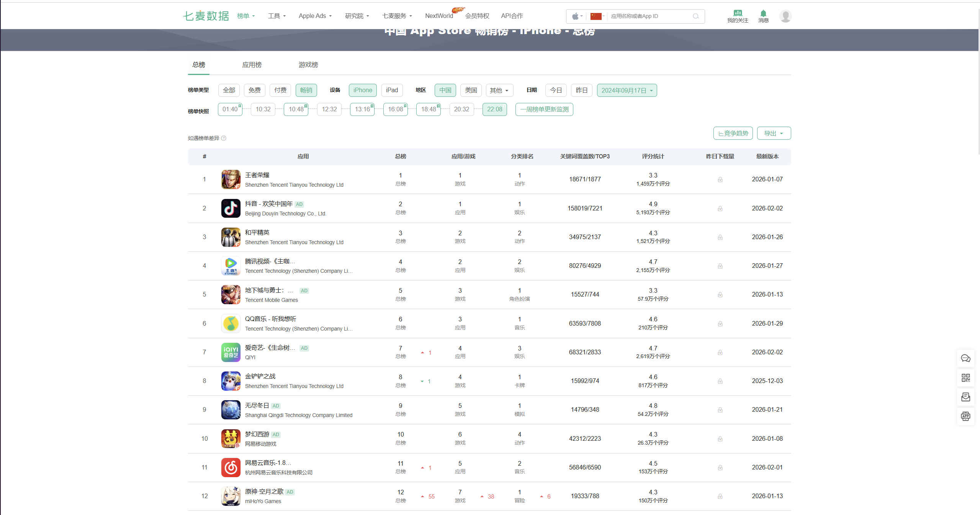Select the 免费 chart type filter
This screenshot has width=980, height=515.
click(x=254, y=90)
